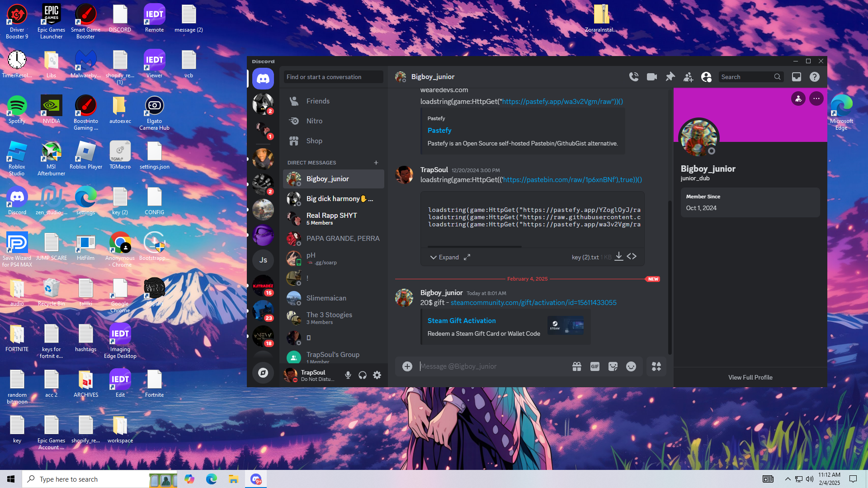The image size is (868, 488).
Task: Toggle microphone mute
Action: click(348, 375)
